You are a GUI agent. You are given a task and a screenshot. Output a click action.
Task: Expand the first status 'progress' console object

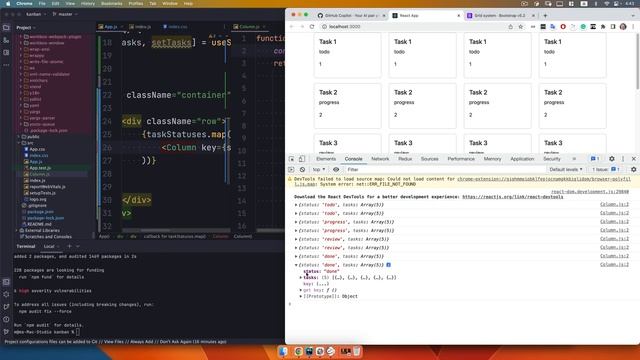(x=296, y=222)
